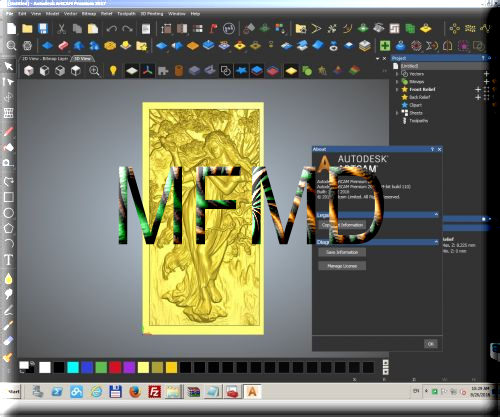Click the yellow Open folder icon
This screenshot has height=417, width=500.
27,29
